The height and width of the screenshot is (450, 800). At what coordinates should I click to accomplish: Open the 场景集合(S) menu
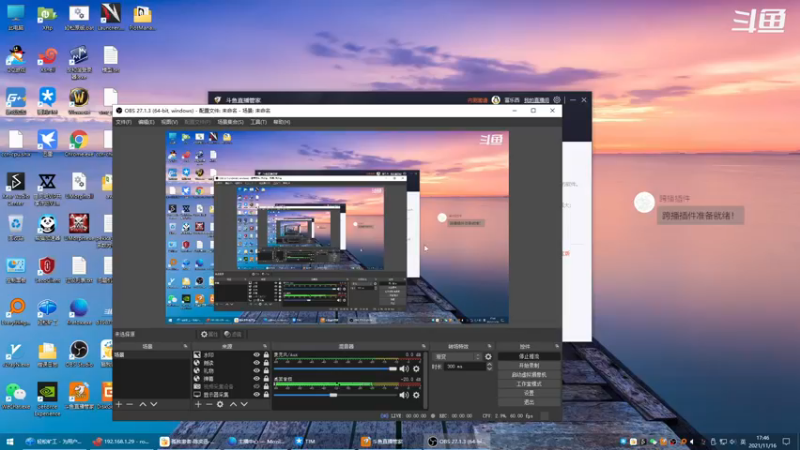pyautogui.click(x=230, y=122)
